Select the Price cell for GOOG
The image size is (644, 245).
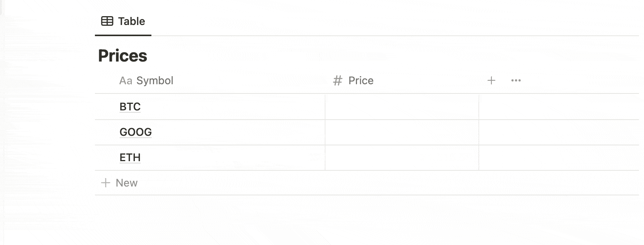click(402, 132)
